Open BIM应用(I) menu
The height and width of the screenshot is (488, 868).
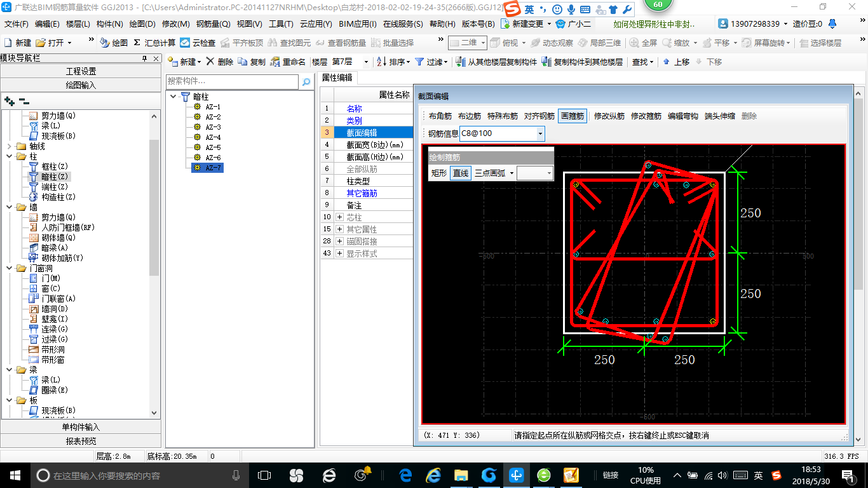coord(358,24)
